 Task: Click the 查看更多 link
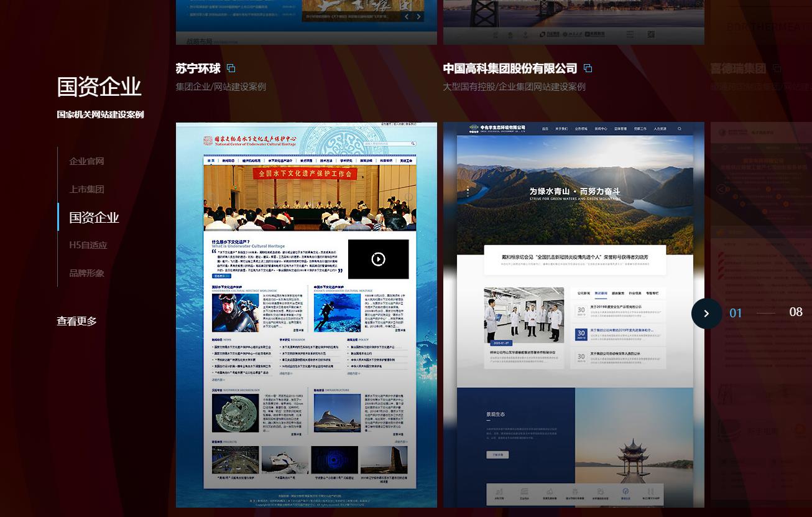[x=76, y=322]
